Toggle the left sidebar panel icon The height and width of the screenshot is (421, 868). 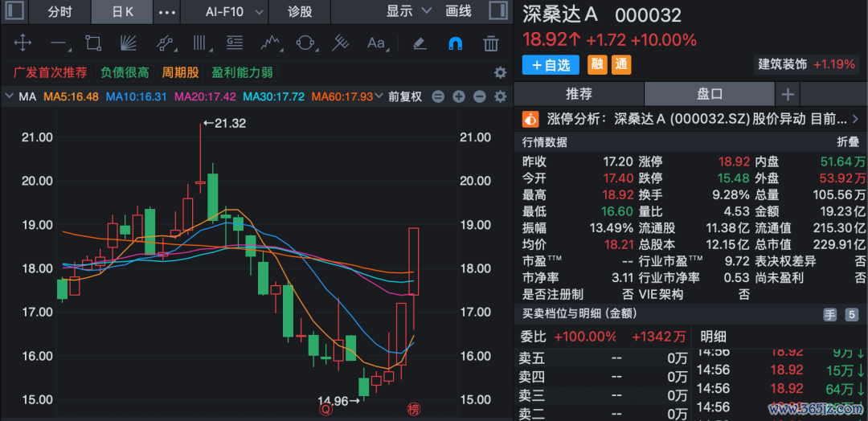tap(14, 11)
